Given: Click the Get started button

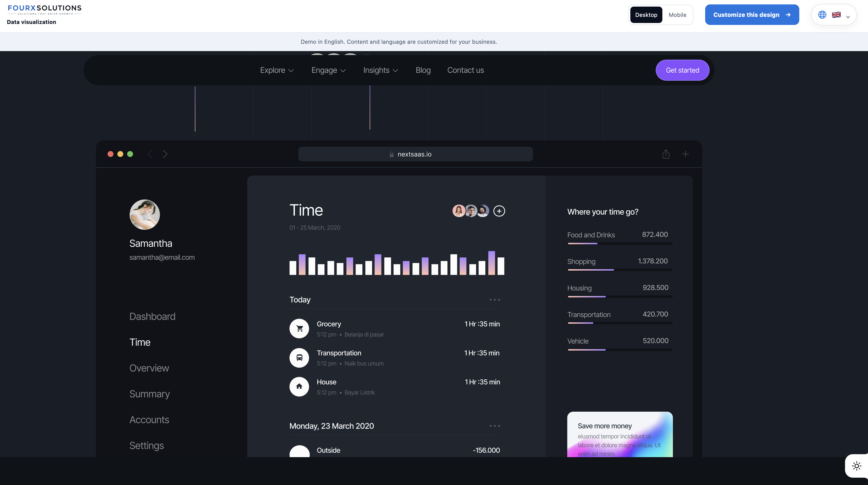Looking at the screenshot, I should (682, 70).
